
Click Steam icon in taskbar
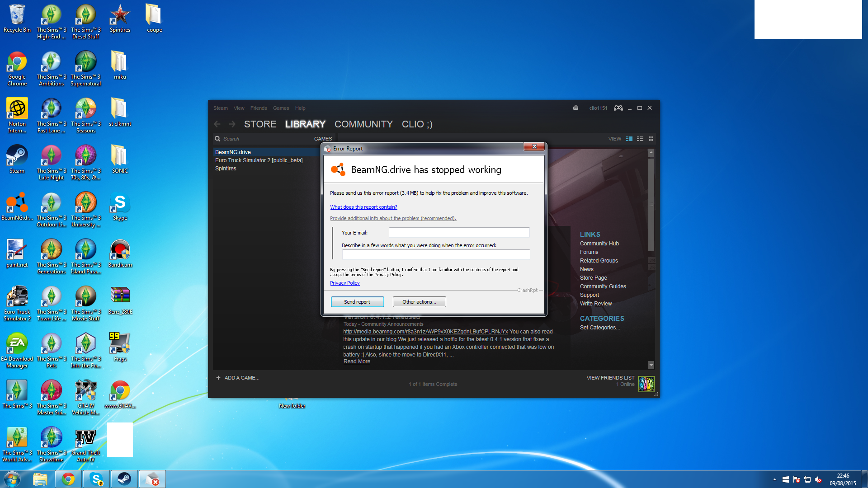[124, 479]
